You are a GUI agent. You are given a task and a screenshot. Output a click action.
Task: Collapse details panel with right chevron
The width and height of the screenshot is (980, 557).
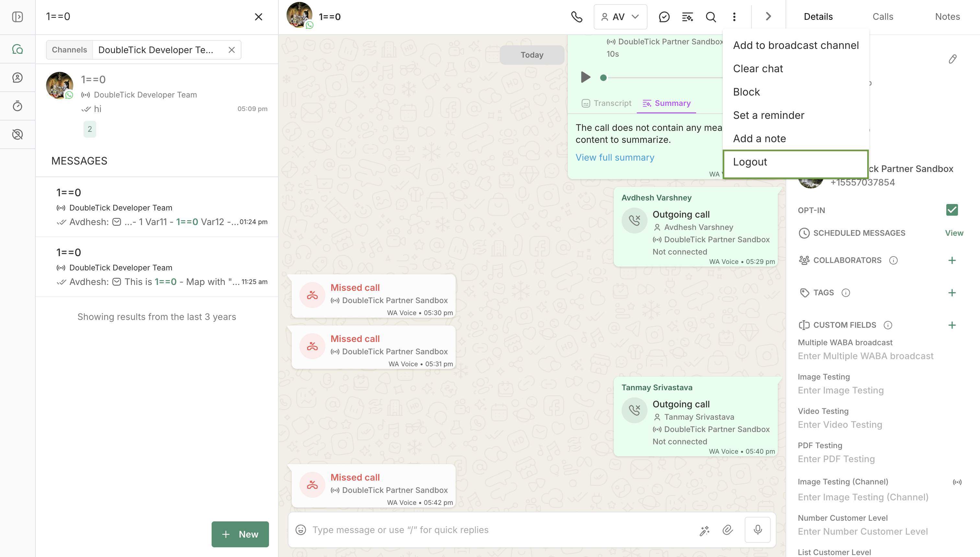[x=768, y=17]
